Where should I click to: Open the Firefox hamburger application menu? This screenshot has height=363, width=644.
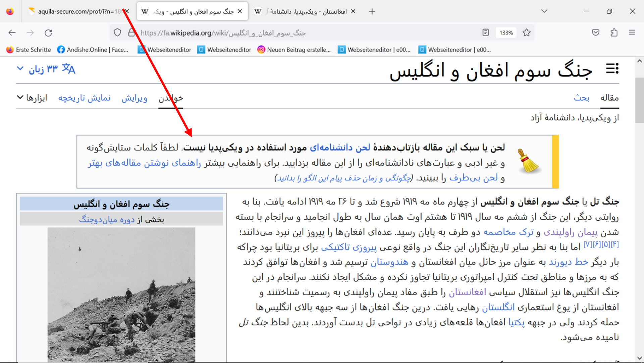pyautogui.click(x=632, y=33)
